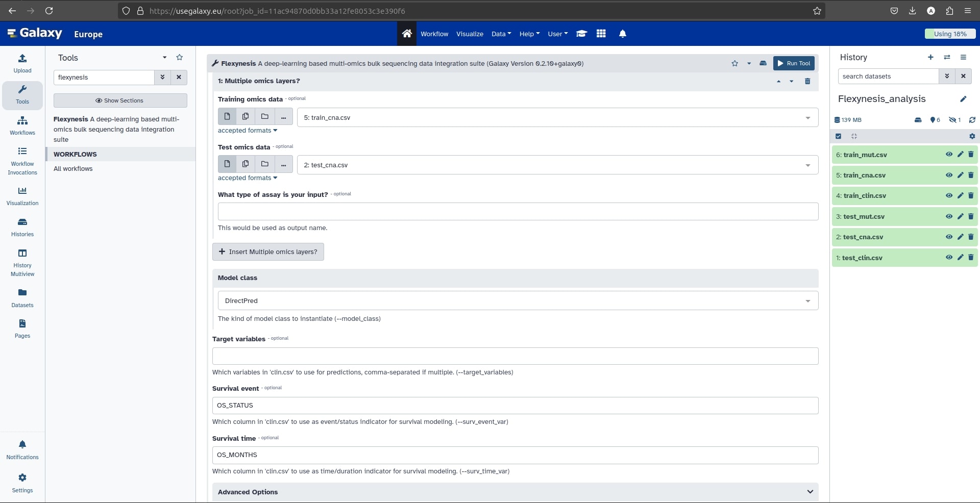980x503 pixels.
Task: Click Show Sections button
Action: 120,100
